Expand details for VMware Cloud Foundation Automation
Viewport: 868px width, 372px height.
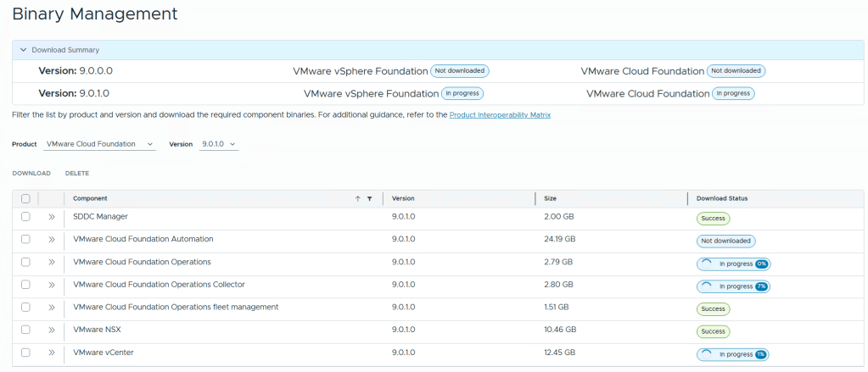pos(51,240)
